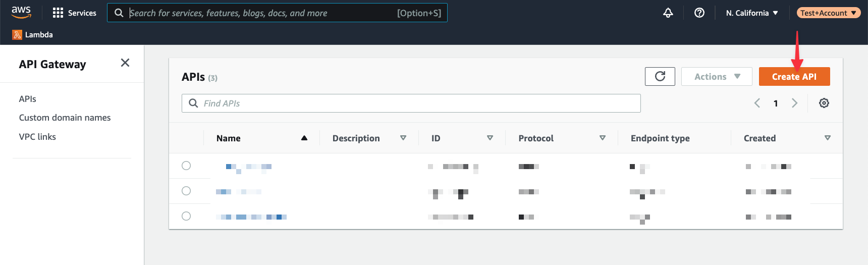Open the N. California region dropdown
Viewport: 868px width, 265px height.
click(x=752, y=13)
